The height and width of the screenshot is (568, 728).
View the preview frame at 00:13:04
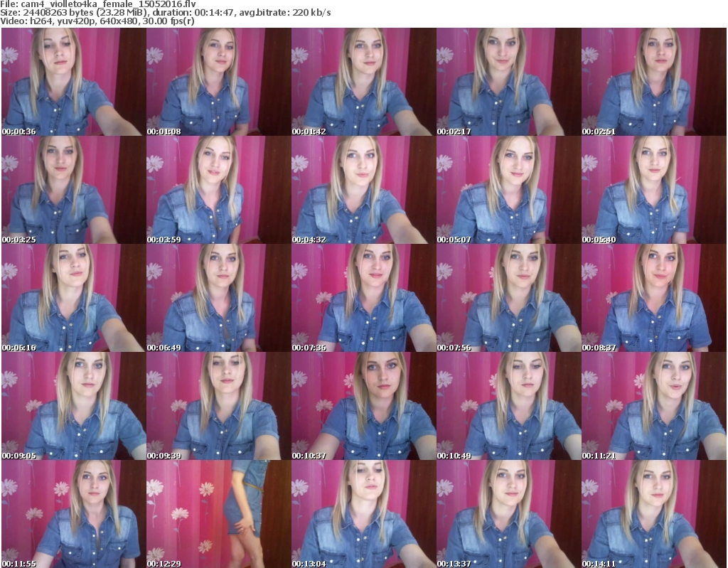(363, 514)
